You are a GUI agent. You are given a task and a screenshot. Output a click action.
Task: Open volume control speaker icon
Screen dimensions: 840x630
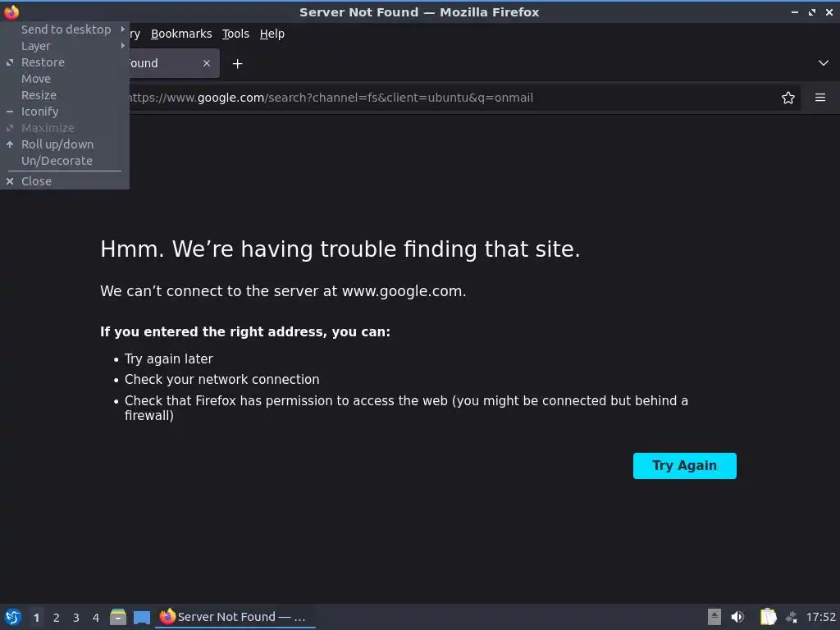737,617
